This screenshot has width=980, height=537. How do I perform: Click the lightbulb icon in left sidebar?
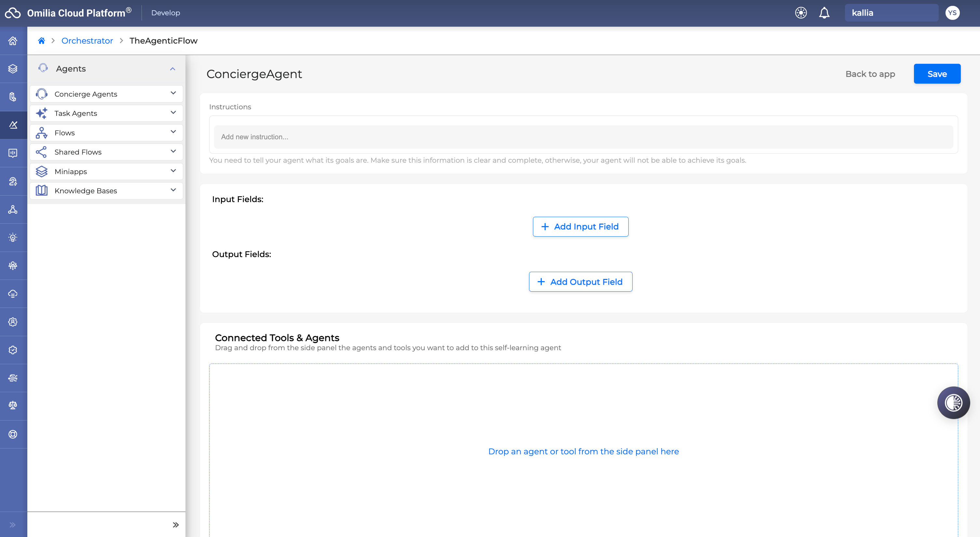pos(13,238)
